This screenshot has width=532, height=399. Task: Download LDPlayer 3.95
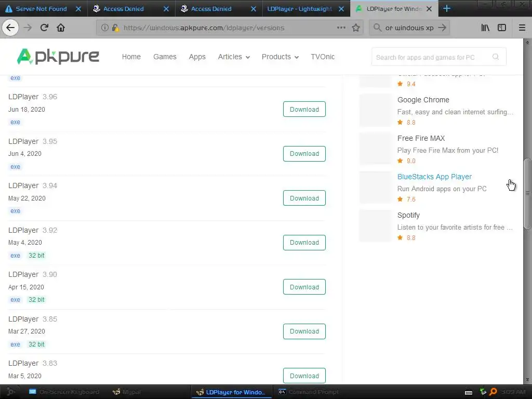(304, 154)
